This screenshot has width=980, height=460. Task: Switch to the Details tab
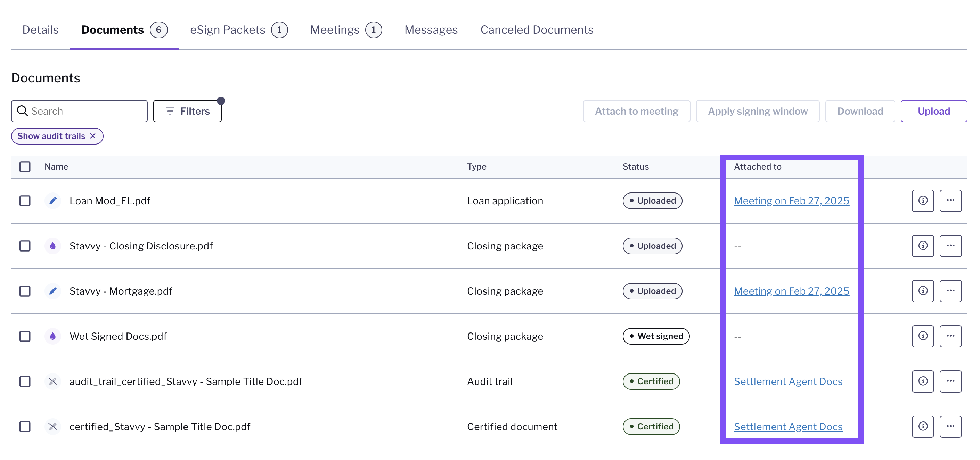[40, 30]
